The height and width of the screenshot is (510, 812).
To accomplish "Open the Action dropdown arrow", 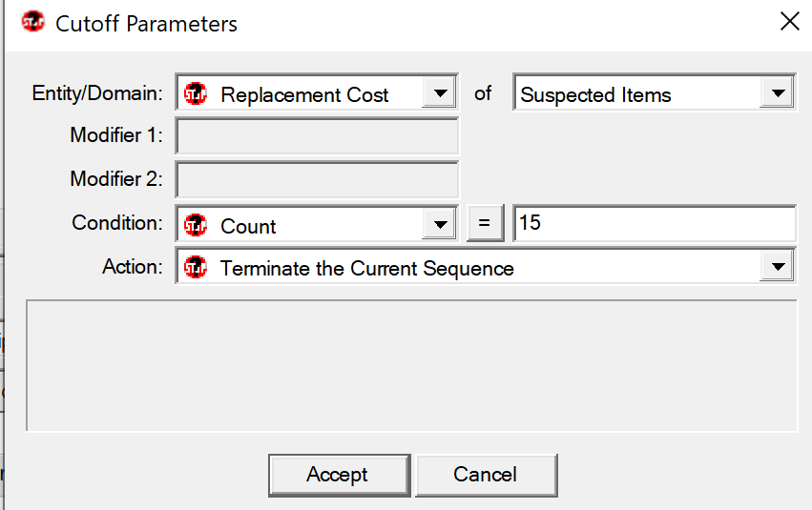I will click(x=777, y=268).
